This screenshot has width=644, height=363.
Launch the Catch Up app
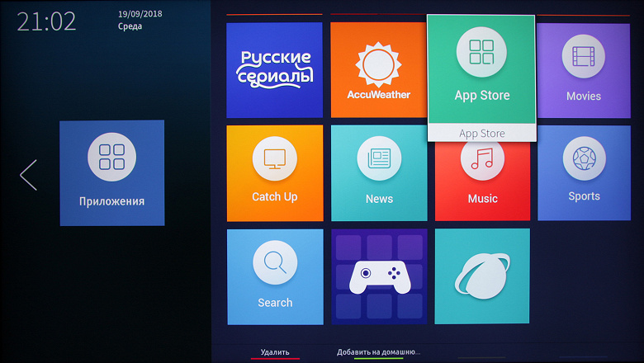click(275, 173)
